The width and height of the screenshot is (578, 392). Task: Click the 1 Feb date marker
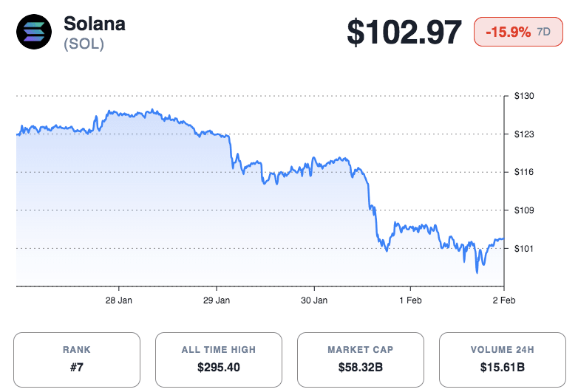410,300
